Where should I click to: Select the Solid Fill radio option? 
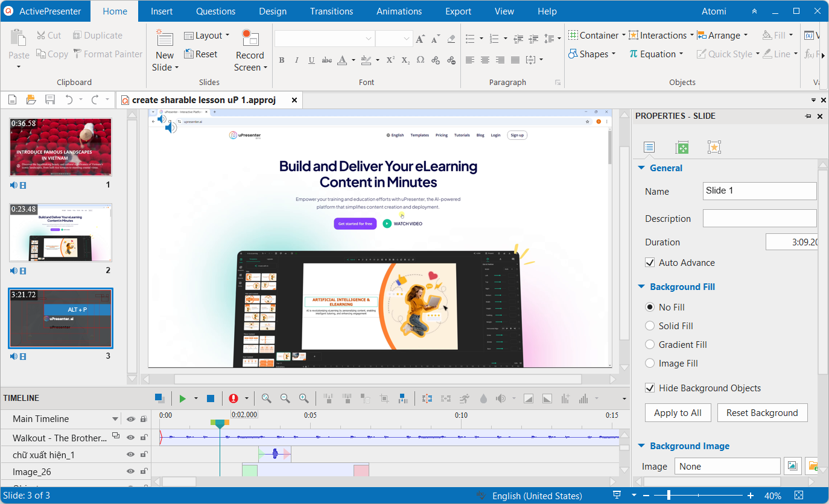coord(650,326)
